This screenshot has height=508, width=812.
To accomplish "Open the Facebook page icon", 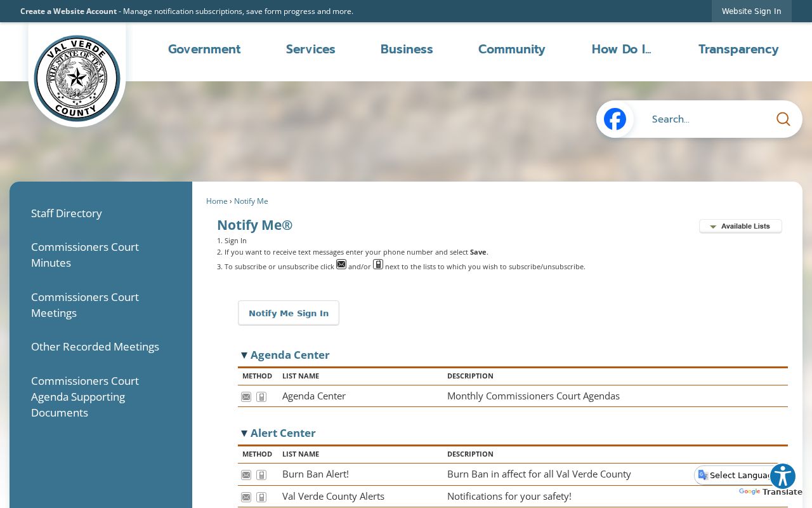I will tap(615, 119).
